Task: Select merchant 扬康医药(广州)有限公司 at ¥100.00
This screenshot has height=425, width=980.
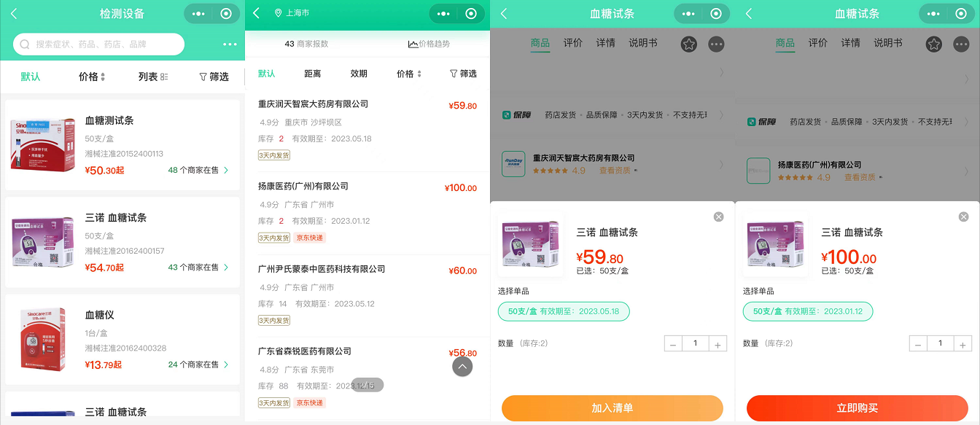Action: tap(367, 213)
